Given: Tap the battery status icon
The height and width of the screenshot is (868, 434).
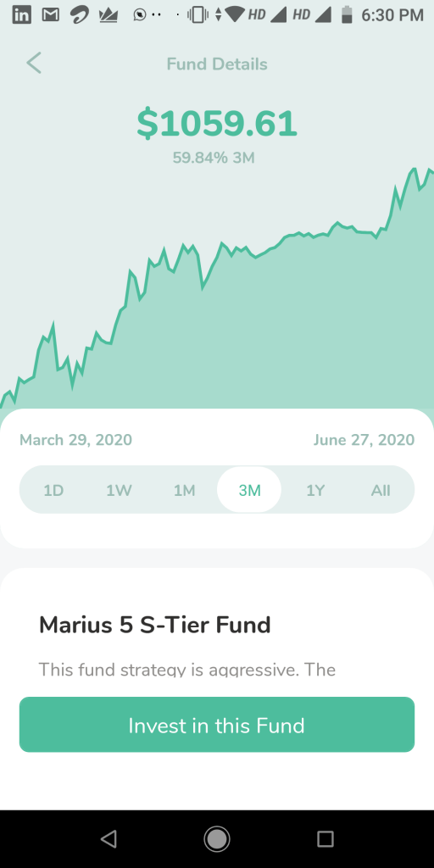Looking at the screenshot, I should [347, 15].
